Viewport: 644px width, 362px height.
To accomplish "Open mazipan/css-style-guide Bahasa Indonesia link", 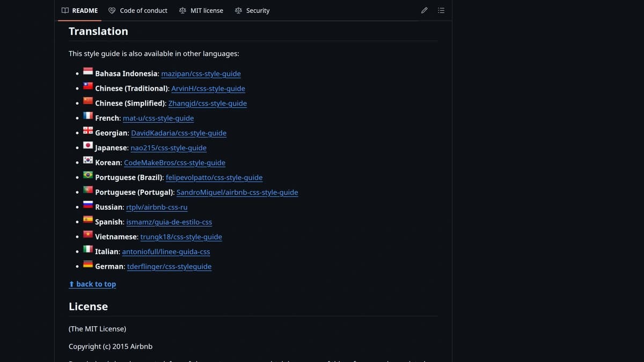I will (x=201, y=74).
